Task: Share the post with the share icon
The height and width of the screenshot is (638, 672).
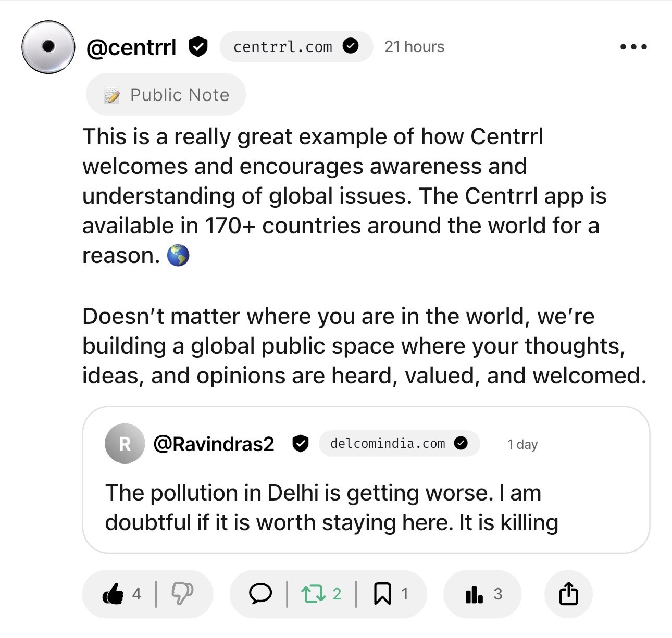Action: (568, 594)
